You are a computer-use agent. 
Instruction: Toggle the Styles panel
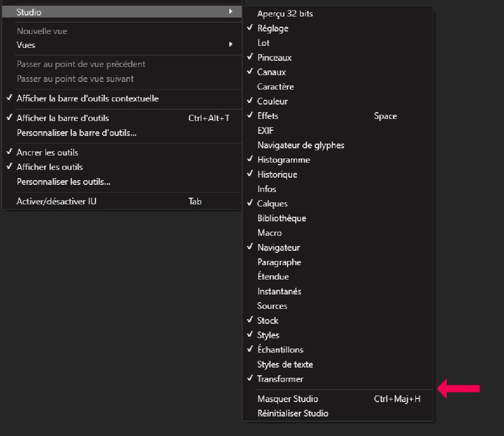point(338,335)
